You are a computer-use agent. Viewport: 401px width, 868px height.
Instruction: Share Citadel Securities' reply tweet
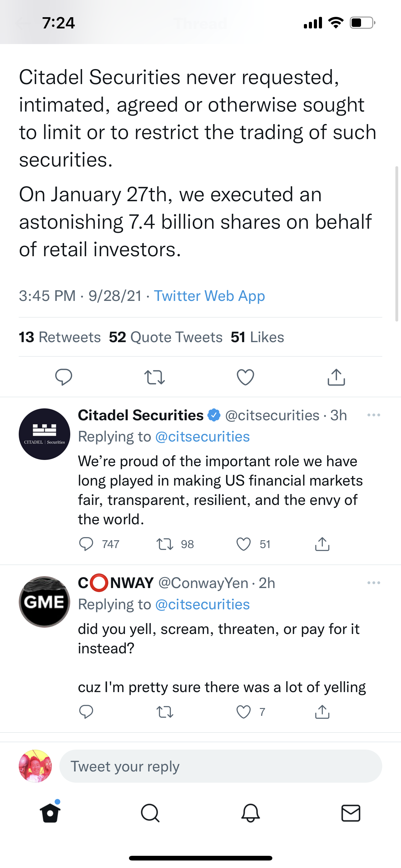(322, 544)
